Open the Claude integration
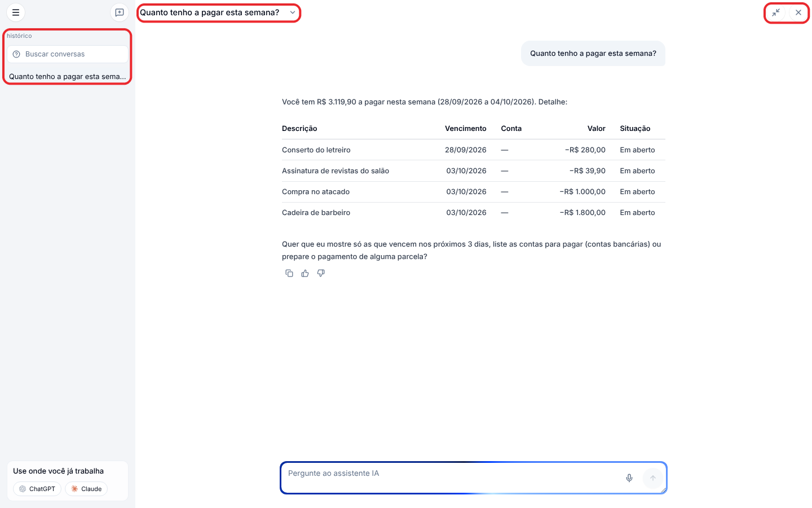 point(86,489)
